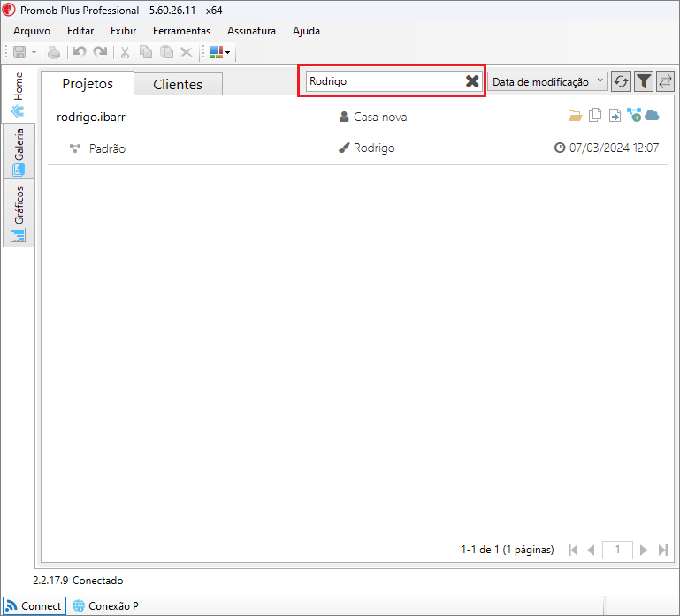Go to previous page of results
The width and height of the screenshot is (680, 616).
pos(590,550)
